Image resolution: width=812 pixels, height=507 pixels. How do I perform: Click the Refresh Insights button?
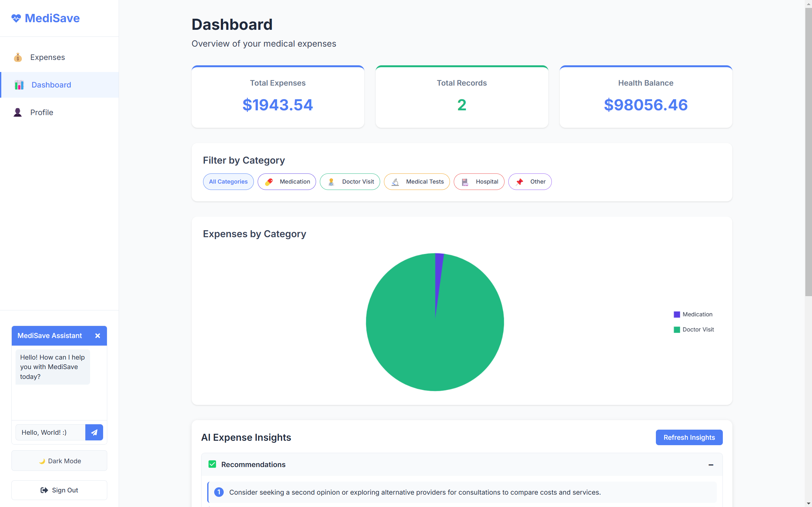point(689,437)
